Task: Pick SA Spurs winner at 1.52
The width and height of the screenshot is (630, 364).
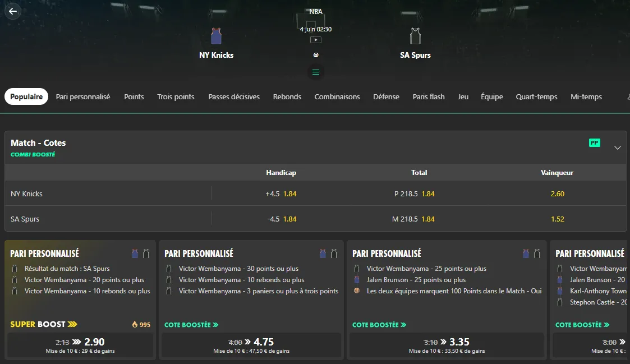Action: click(x=557, y=219)
